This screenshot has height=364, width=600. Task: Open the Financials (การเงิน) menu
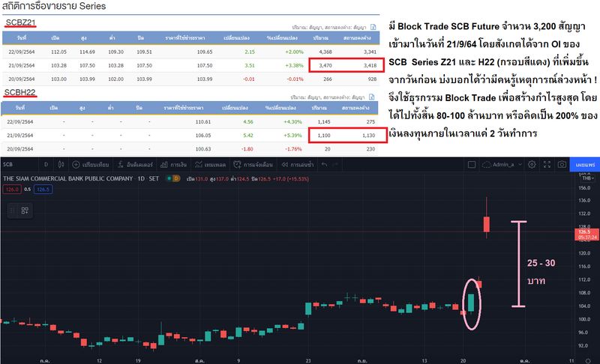click(174, 165)
